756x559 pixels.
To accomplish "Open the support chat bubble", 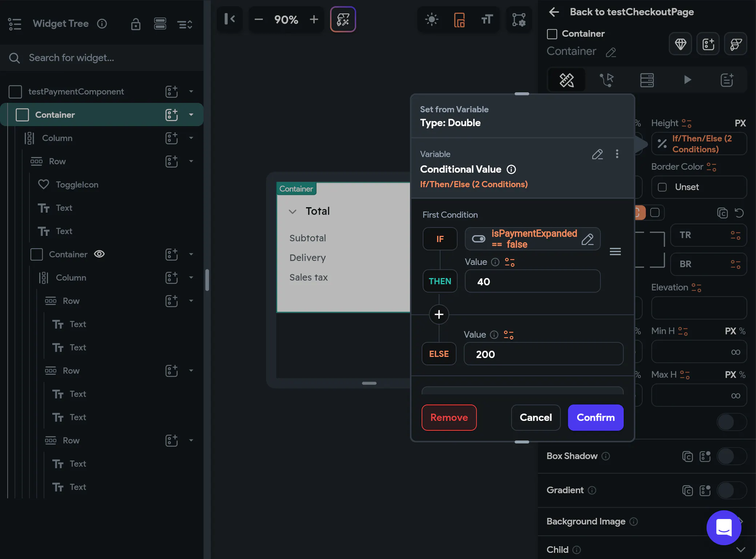I will click(723, 527).
